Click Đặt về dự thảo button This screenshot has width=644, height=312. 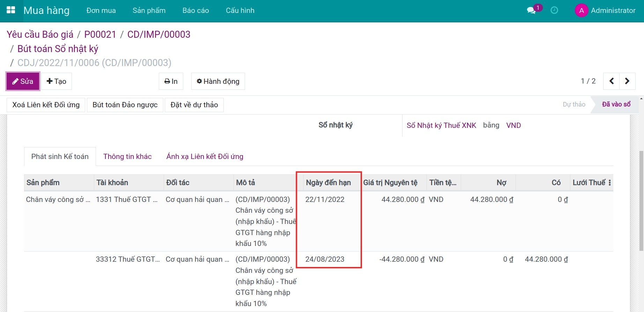click(x=194, y=105)
